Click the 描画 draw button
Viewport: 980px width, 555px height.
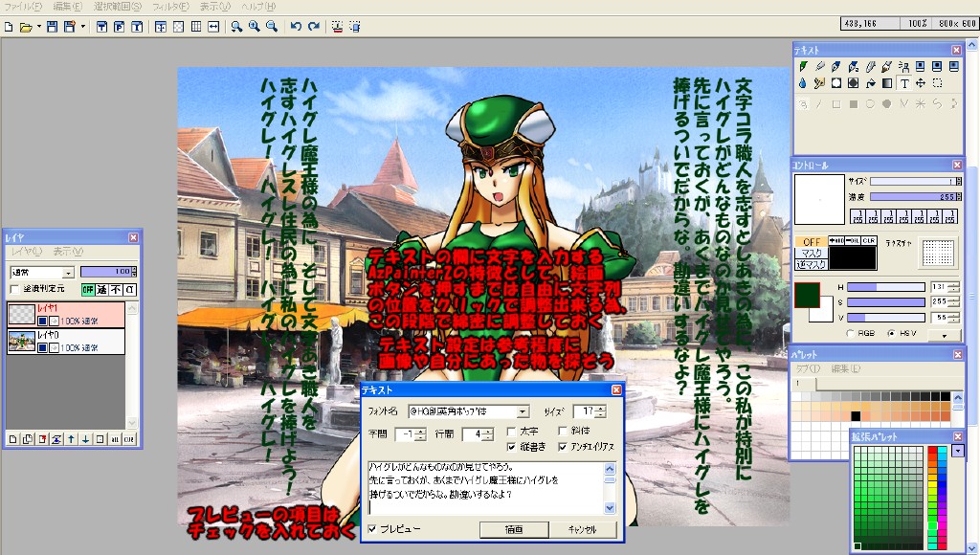(514, 529)
